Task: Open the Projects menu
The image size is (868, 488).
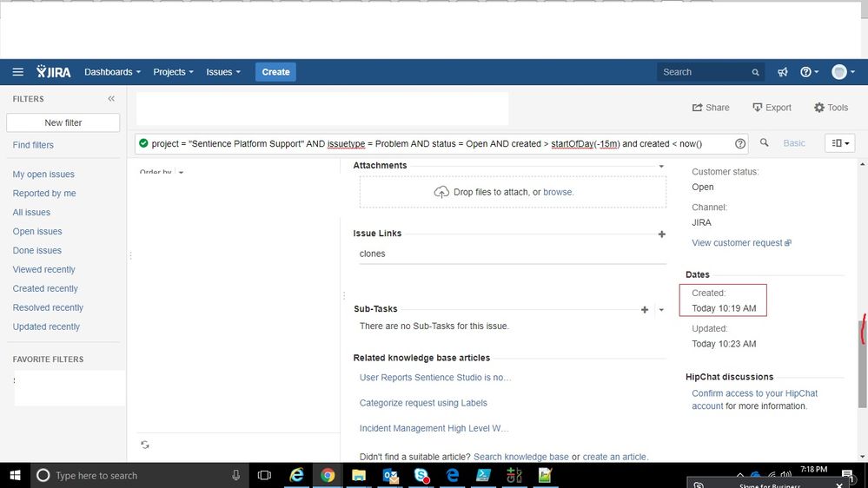Action: (173, 72)
